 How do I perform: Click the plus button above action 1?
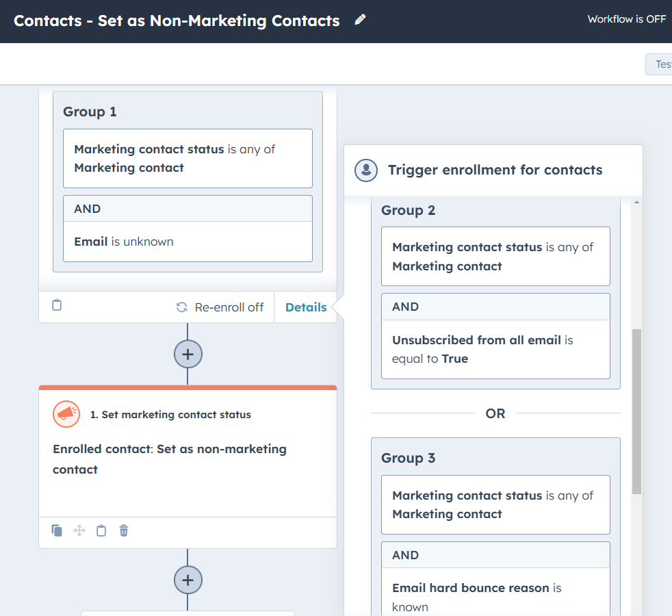tap(188, 354)
